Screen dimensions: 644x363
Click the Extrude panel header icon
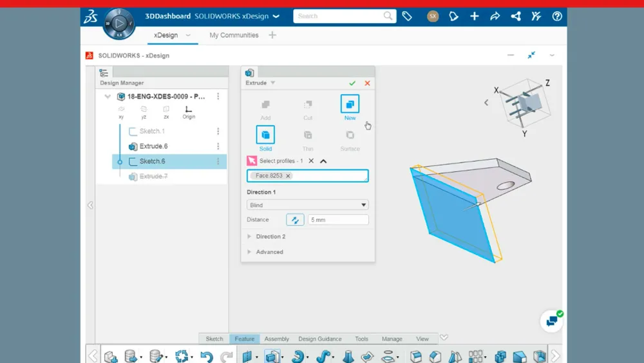tap(249, 73)
